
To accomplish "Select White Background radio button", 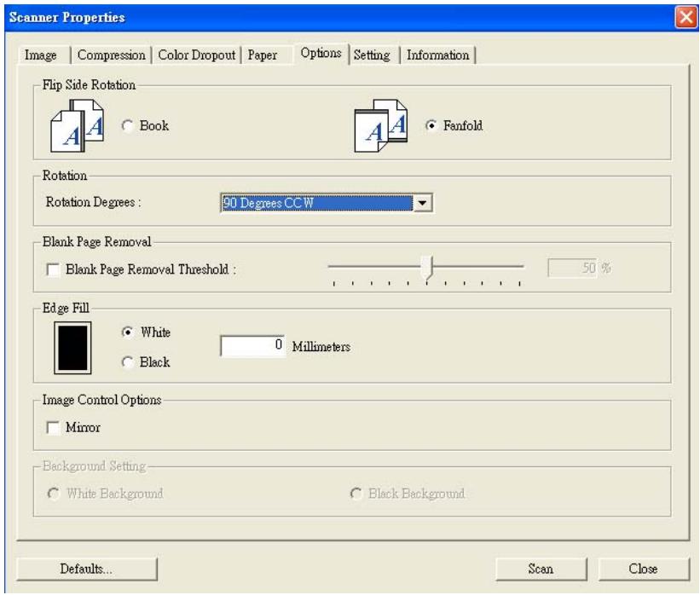I will (53, 494).
